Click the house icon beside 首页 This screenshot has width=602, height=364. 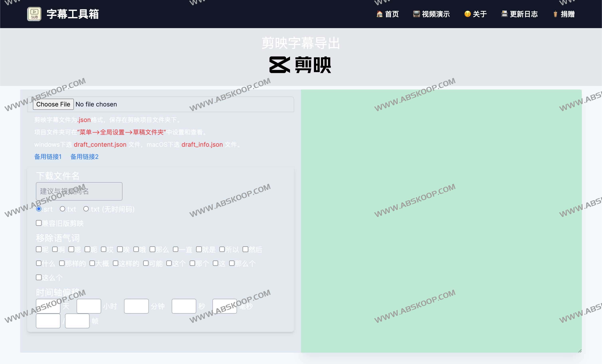(x=379, y=14)
